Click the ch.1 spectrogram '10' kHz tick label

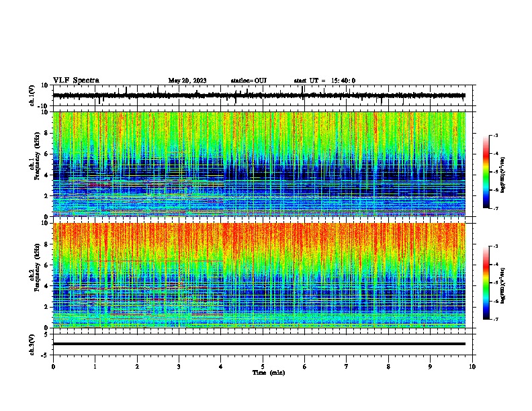[x=45, y=112]
